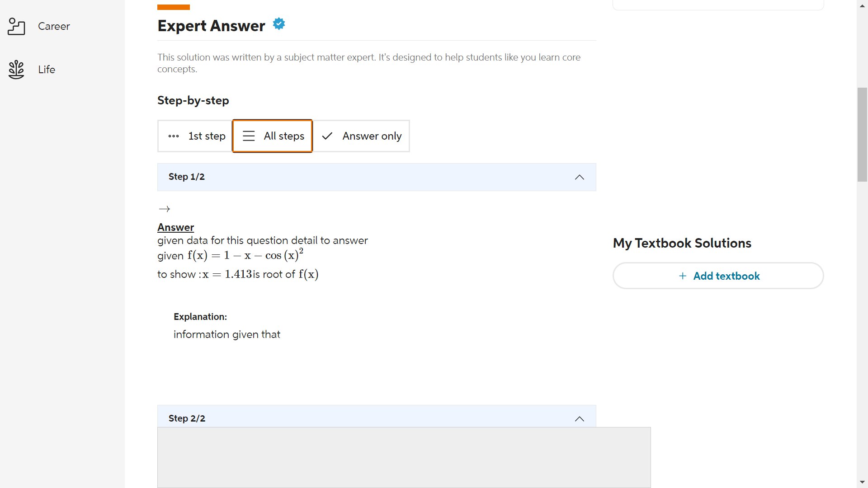The height and width of the screenshot is (488, 868).
Task: Collapse Step 1/2 using its chevron
Action: (579, 177)
